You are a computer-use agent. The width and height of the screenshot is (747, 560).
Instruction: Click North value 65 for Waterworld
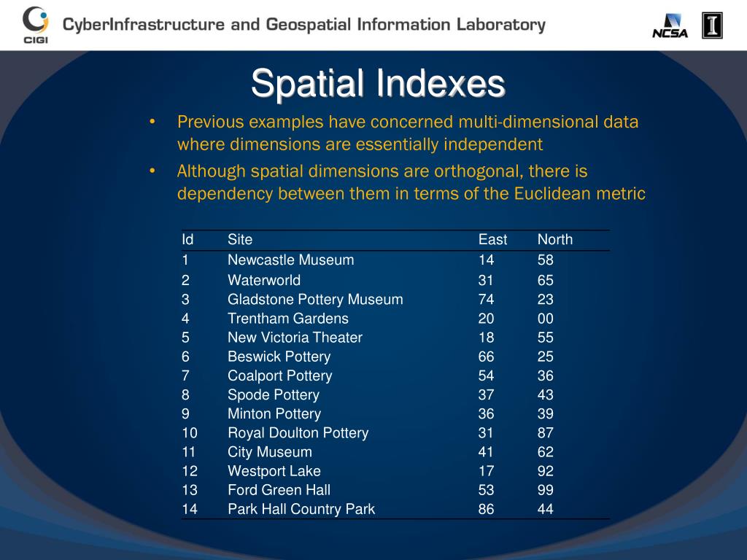point(546,280)
